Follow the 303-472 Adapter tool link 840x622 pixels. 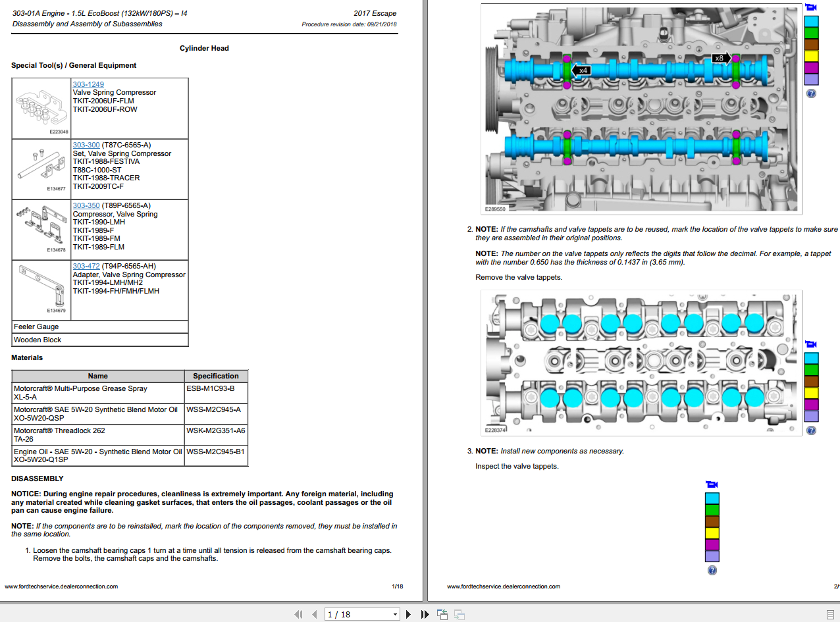click(x=85, y=266)
